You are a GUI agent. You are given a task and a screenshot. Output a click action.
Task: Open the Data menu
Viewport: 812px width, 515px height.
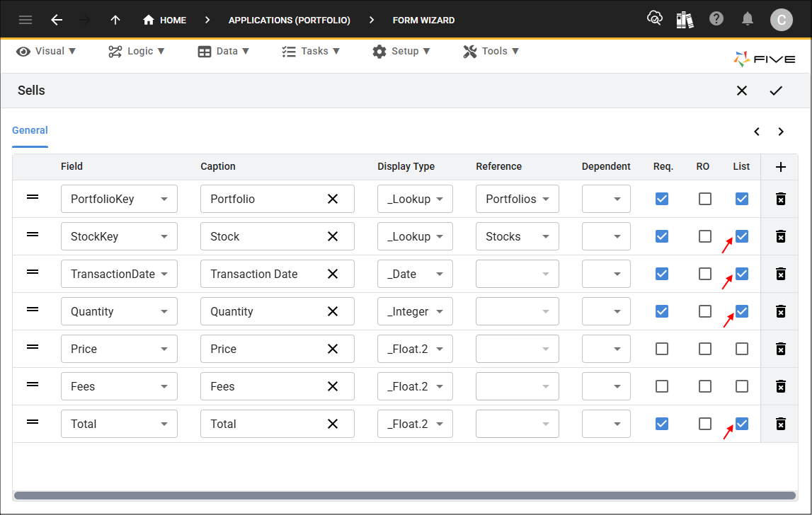224,51
